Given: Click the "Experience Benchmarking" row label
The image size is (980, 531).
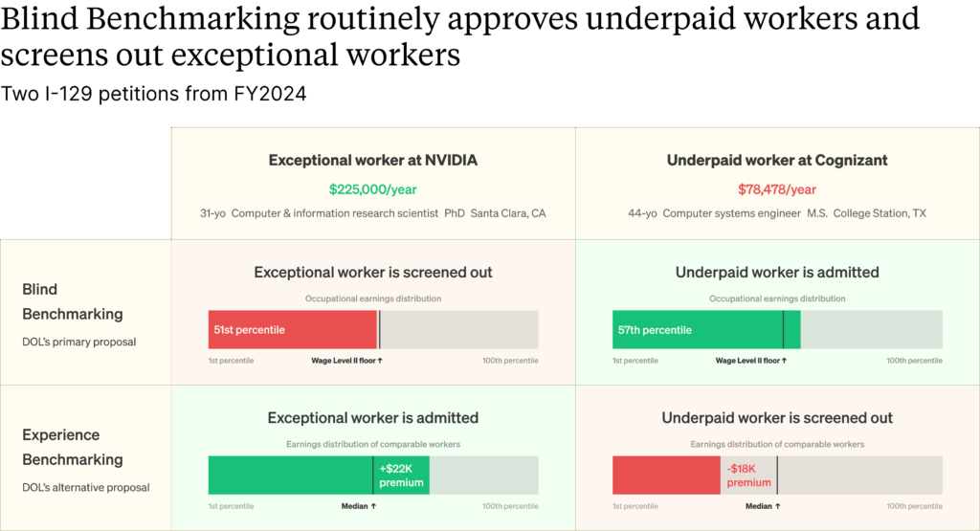Looking at the screenshot, I should 73,447.
